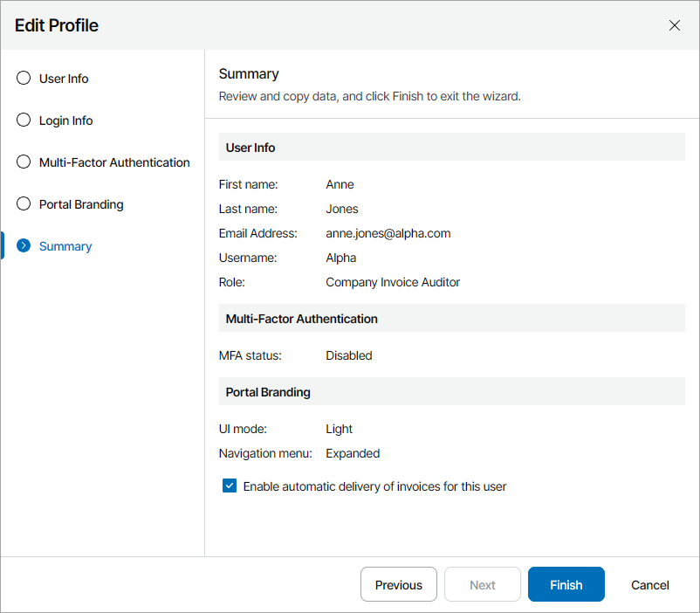Click the MFA status Disabled value
The image size is (700, 613).
tap(349, 355)
